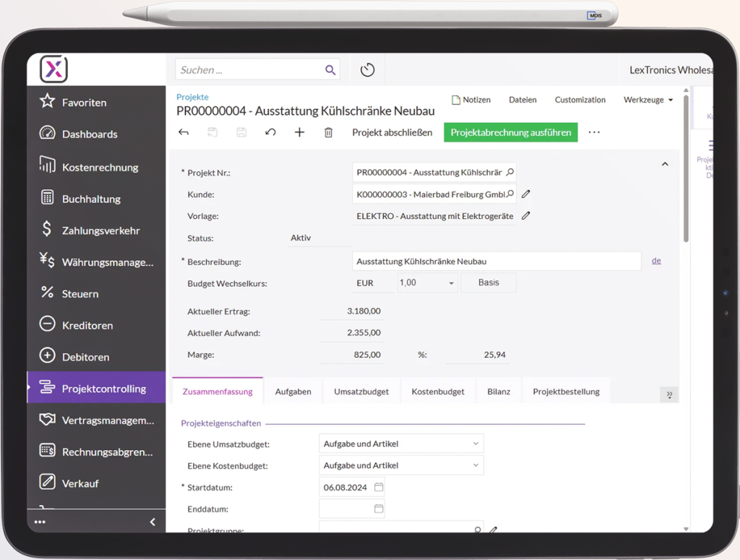740x560 pixels.
Task: Click the undo icon in toolbar
Action: tap(270, 132)
